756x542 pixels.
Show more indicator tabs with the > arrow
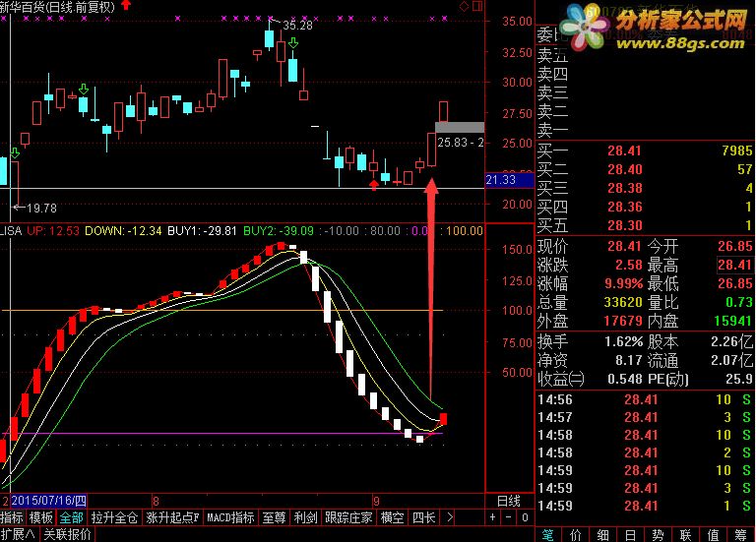[x=450, y=517]
